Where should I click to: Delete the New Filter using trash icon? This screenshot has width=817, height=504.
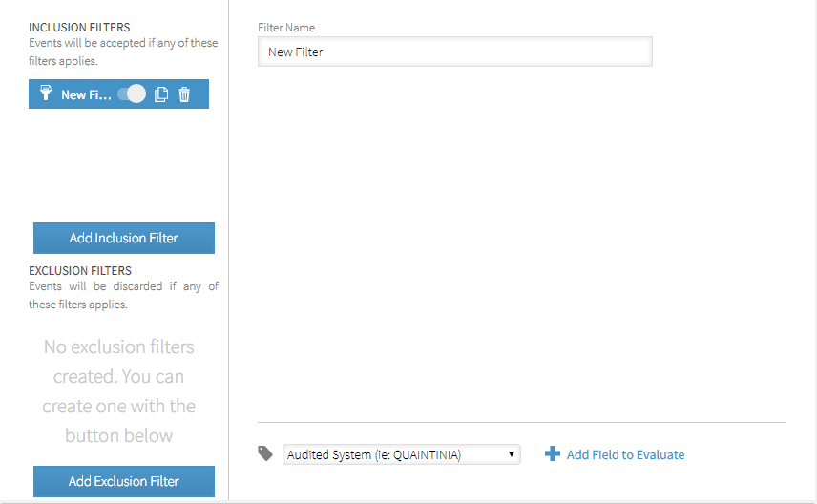pyautogui.click(x=185, y=94)
